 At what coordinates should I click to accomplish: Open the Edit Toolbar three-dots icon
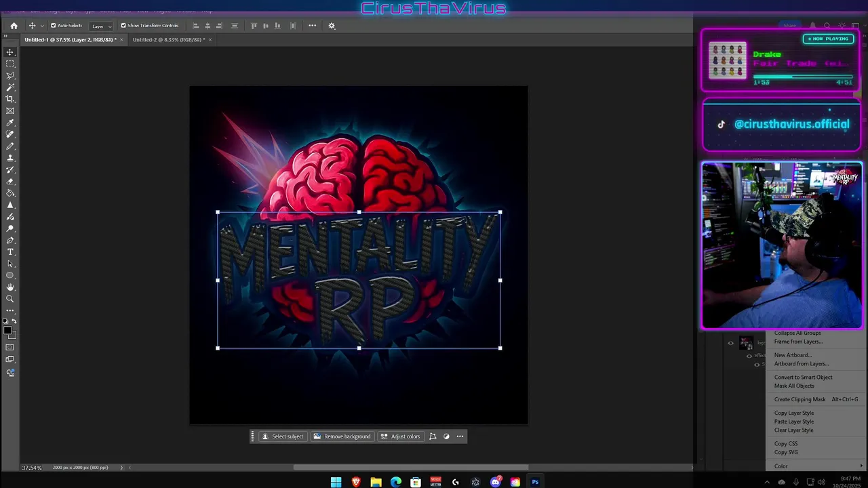pos(10,310)
